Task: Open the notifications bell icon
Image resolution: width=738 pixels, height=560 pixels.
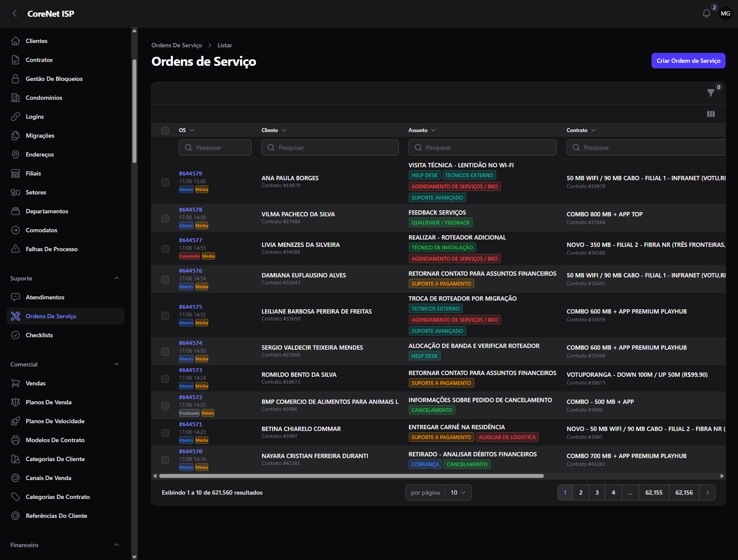Action: [x=706, y=14]
